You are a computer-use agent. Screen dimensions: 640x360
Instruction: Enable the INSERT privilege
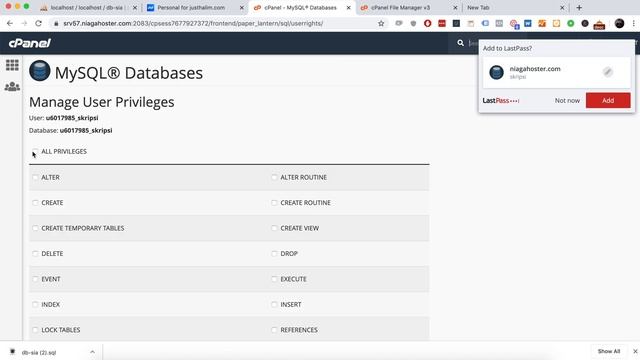tap(274, 304)
